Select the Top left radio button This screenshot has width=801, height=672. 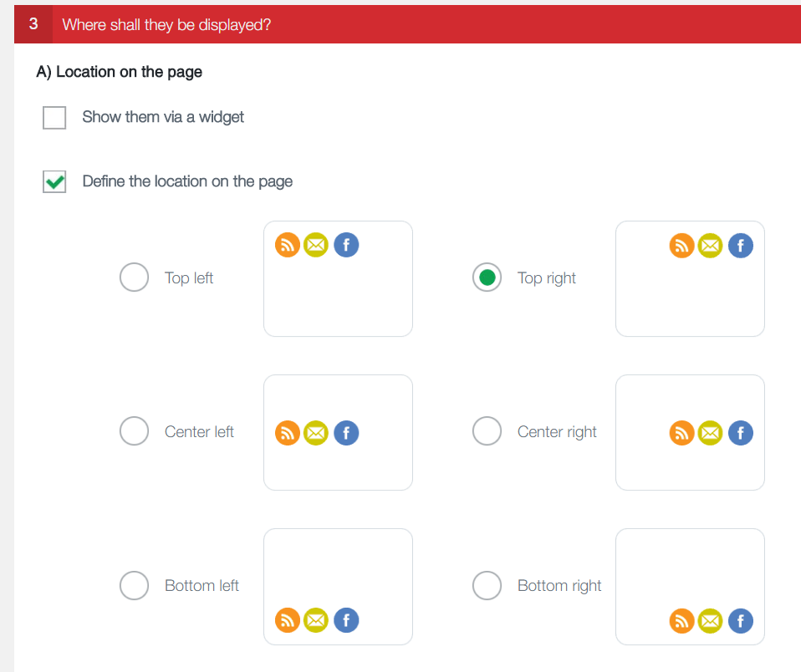point(135,277)
